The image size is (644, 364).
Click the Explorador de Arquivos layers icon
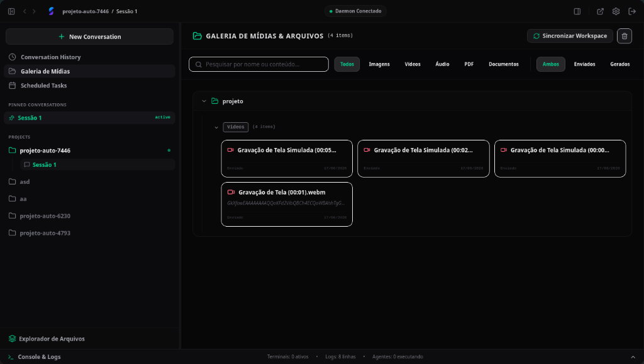point(13,339)
